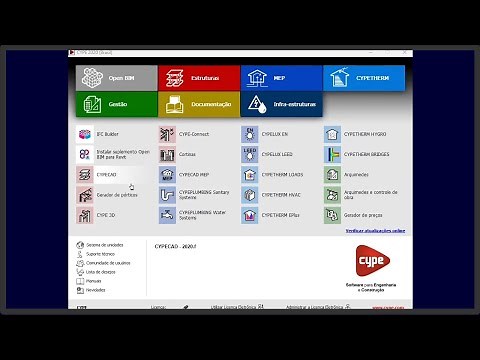Launch CYPECAD from its icon

tap(85, 175)
